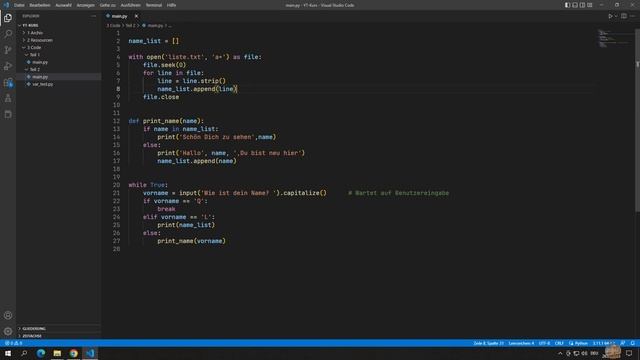Open main.py under Teil 1
640x360 pixels.
[x=58, y=62]
